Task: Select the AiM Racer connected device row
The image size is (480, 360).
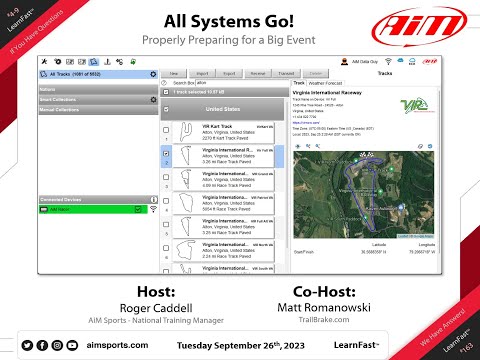Action: click(93, 209)
